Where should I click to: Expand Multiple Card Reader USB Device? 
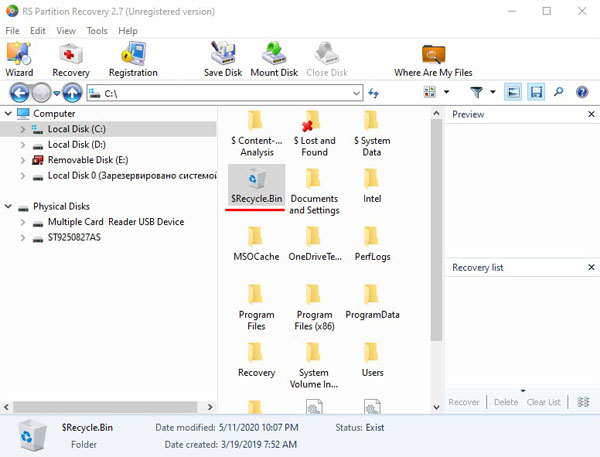(x=23, y=222)
